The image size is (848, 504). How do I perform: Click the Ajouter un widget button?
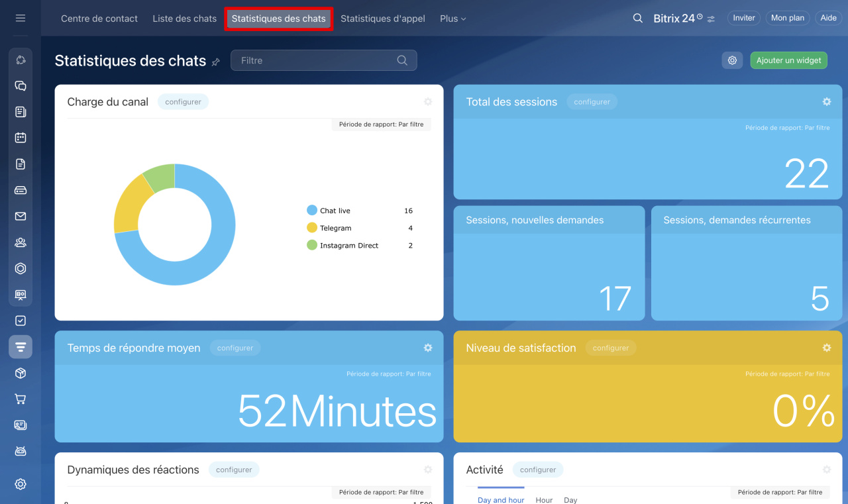[788, 60]
